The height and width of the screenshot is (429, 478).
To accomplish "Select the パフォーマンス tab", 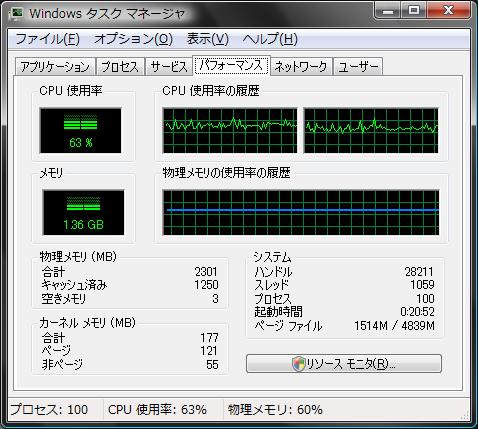I will coord(231,65).
